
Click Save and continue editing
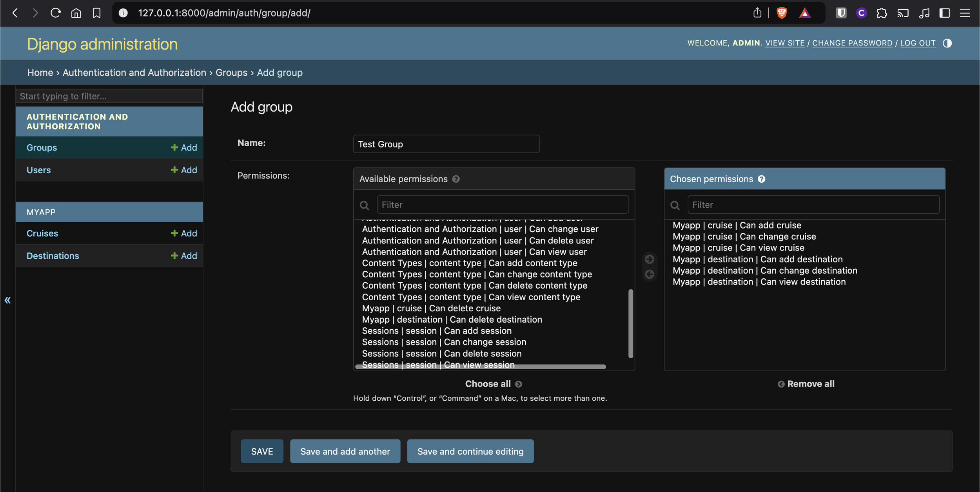(x=470, y=451)
